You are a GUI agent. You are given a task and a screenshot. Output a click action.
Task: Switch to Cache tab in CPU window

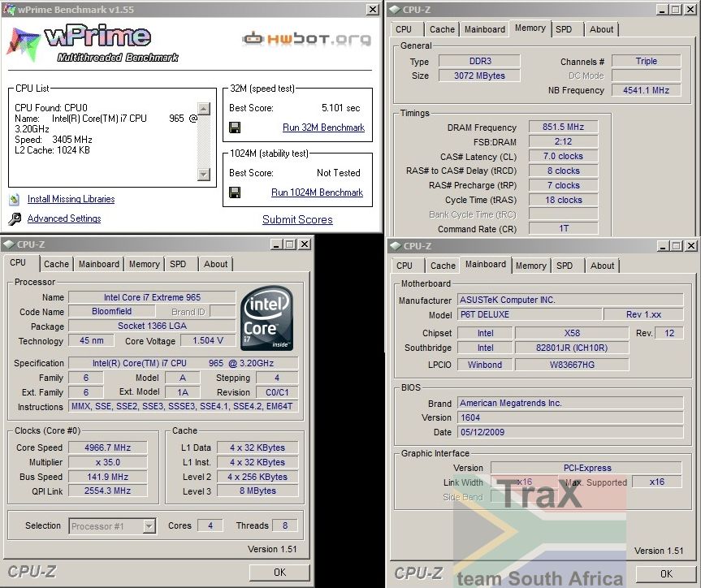pyautogui.click(x=56, y=264)
